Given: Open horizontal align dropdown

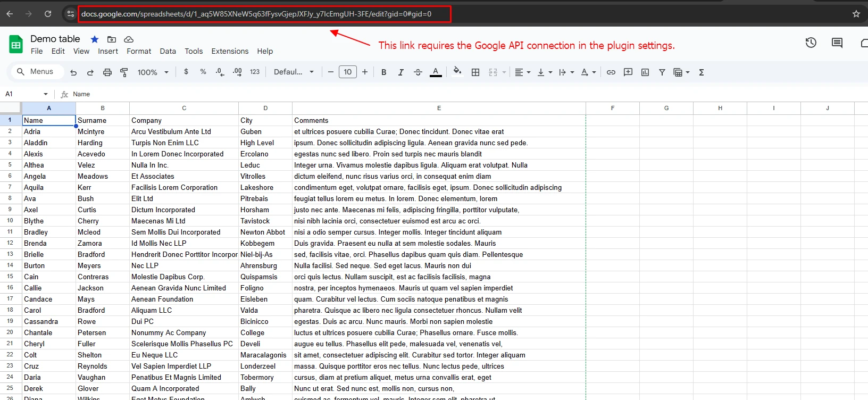Looking at the screenshot, I should pyautogui.click(x=523, y=72).
